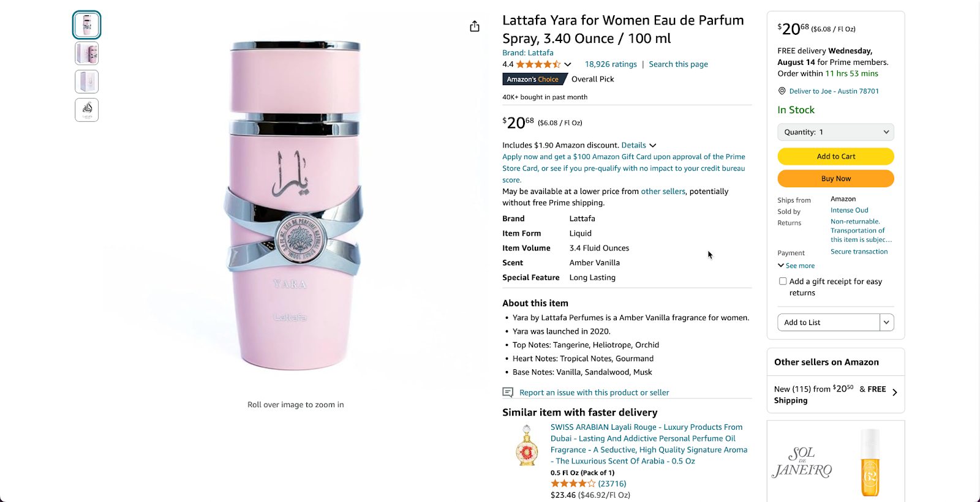Expand the Add to List options chevron
980x502 pixels.
click(x=886, y=322)
